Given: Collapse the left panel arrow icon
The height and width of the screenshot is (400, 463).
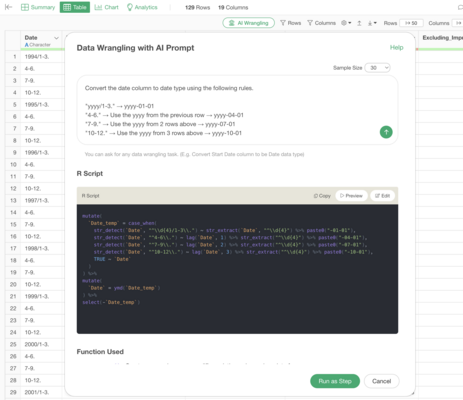Looking at the screenshot, I should pos(8,7).
